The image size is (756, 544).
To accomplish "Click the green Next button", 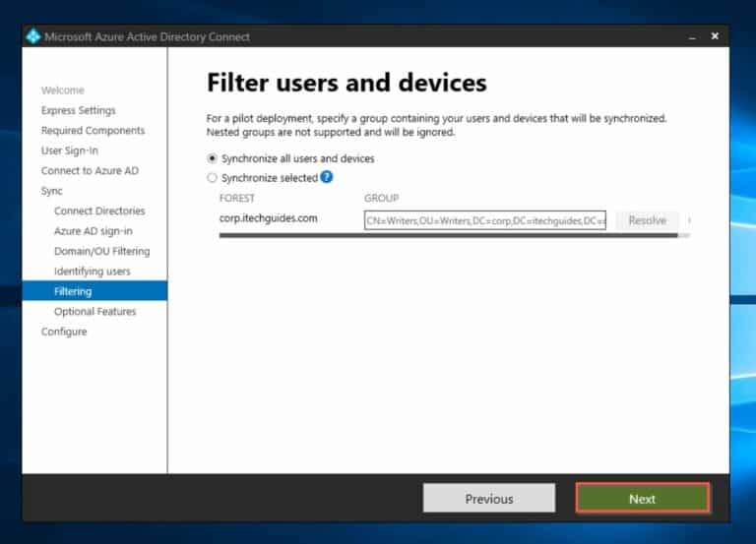I will tap(642, 498).
